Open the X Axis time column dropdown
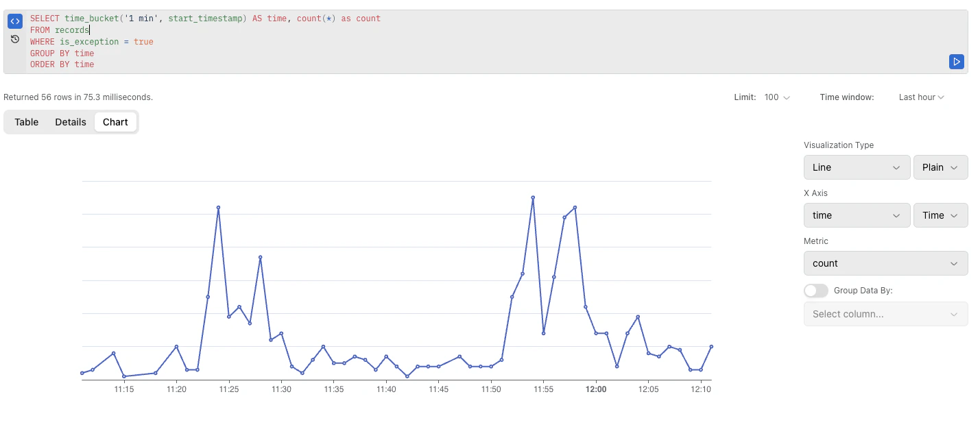Viewport: 980px width, 438px height. [x=857, y=215]
